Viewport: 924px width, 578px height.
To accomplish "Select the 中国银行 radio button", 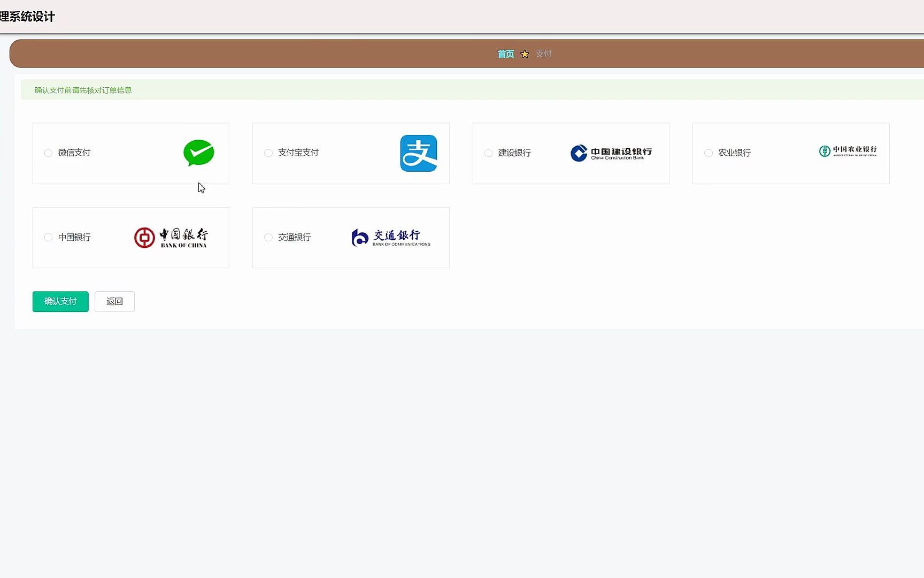I will [x=48, y=237].
